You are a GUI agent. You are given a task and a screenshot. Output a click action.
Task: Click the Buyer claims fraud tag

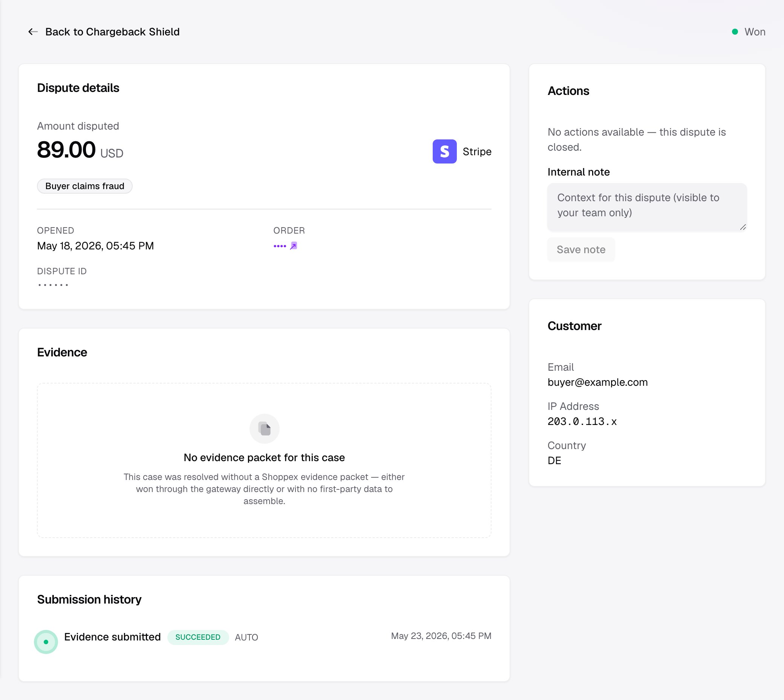click(85, 186)
